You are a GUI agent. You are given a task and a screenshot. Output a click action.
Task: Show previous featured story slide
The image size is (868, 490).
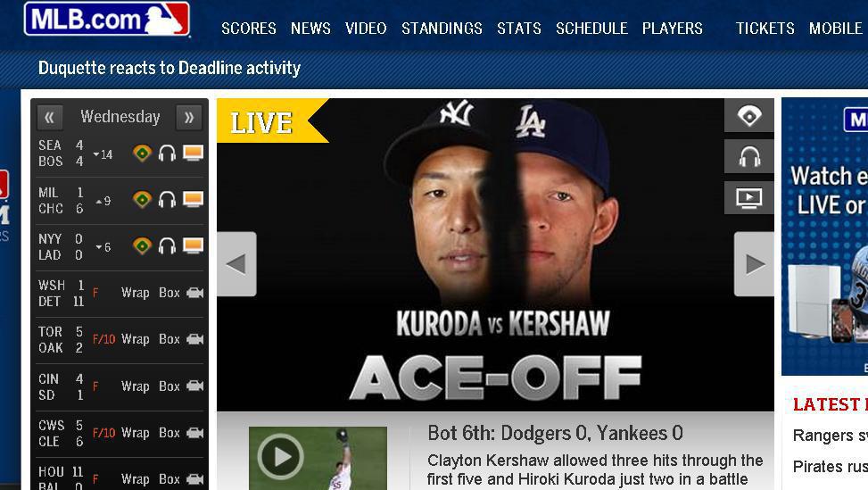coord(236,264)
